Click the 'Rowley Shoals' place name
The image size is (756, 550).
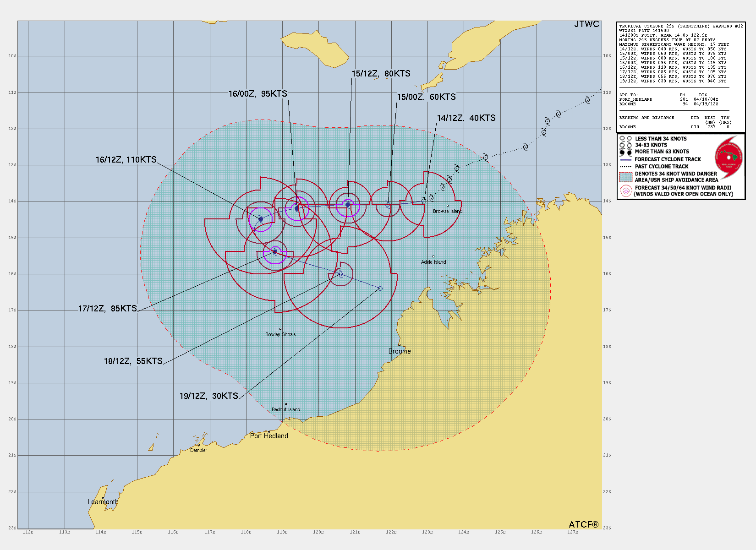(280, 335)
